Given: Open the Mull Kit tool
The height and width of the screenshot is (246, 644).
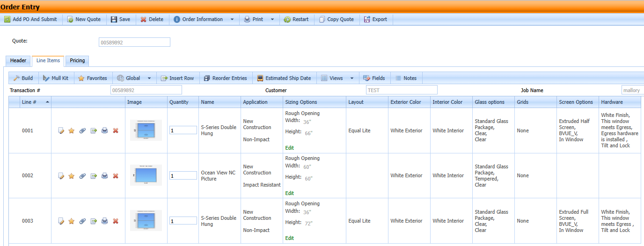Looking at the screenshot, I should 56,78.
